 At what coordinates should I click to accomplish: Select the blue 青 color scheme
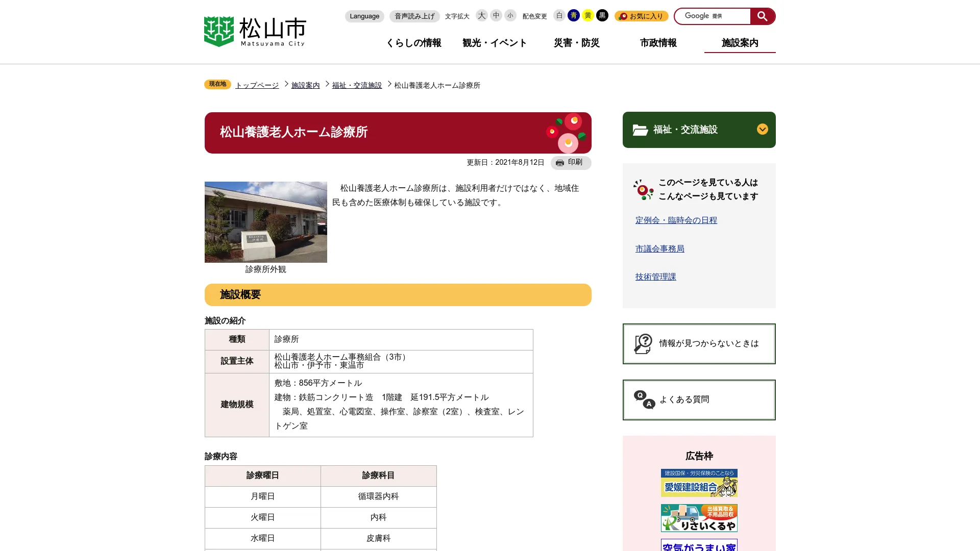573,15
